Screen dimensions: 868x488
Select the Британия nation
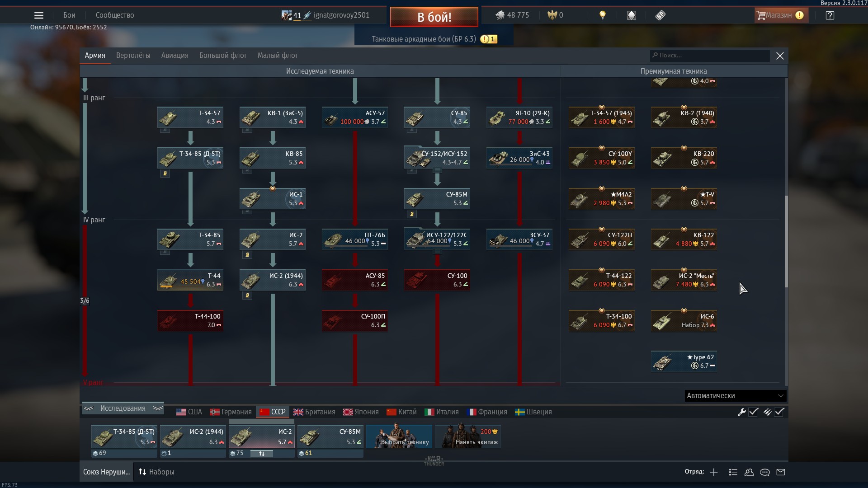coord(314,412)
